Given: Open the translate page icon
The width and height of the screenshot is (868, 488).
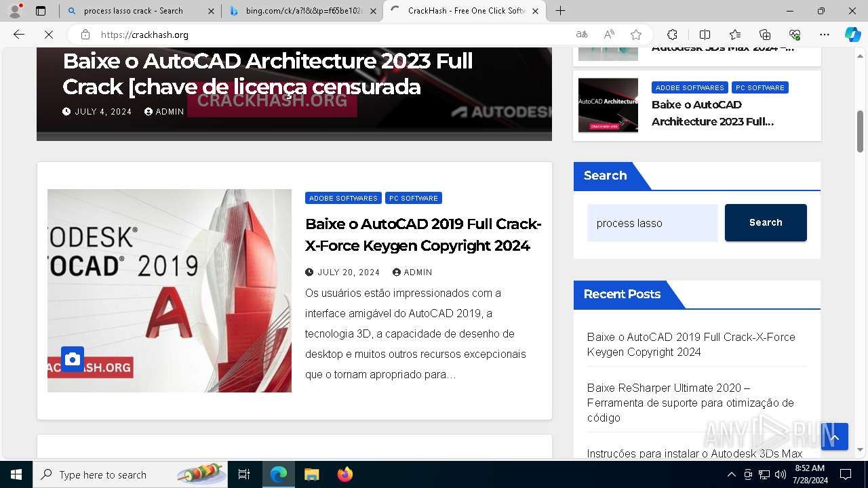Looking at the screenshot, I should [582, 35].
